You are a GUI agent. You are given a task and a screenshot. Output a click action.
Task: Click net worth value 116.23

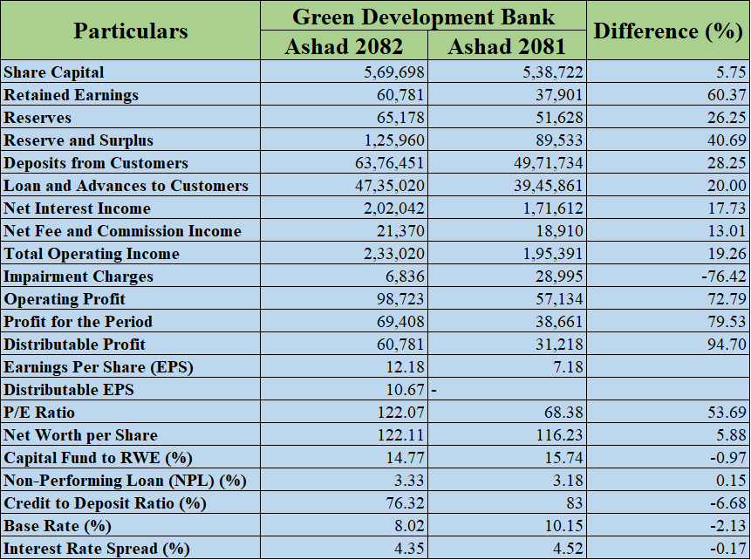560,435
